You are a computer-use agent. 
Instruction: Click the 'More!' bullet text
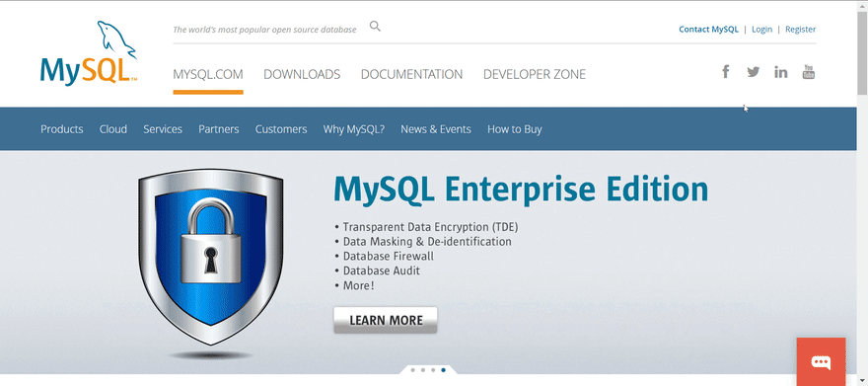[x=359, y=285]
